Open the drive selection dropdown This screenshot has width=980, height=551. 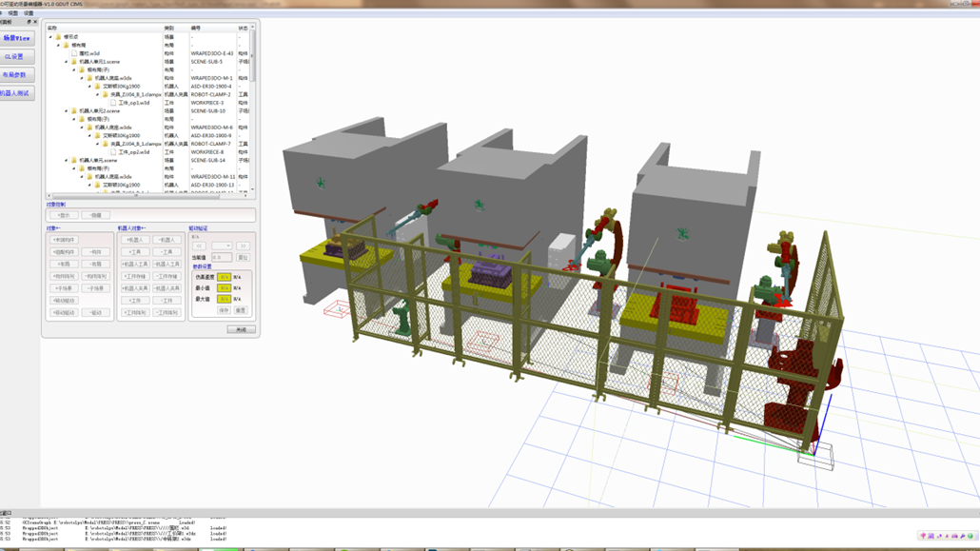coord(222,246)
